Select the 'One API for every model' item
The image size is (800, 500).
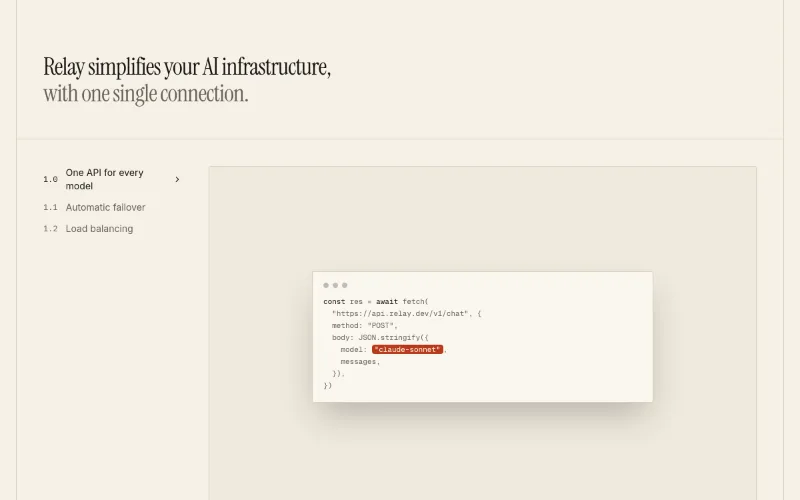[x=112, y=179]
